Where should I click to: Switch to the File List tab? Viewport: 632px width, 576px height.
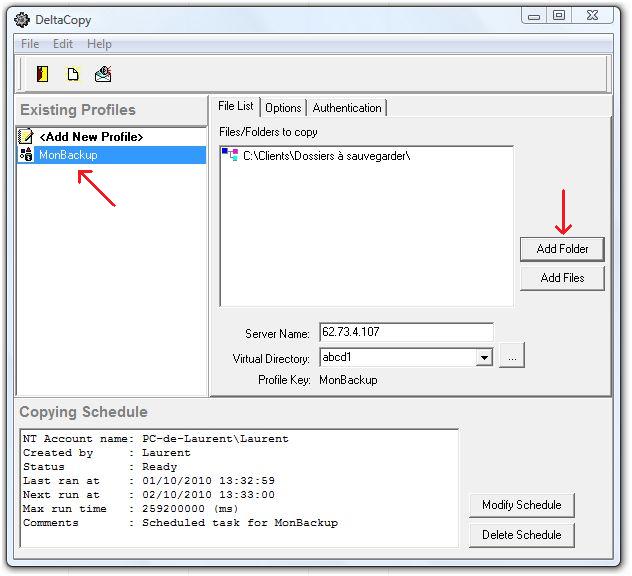236,106
